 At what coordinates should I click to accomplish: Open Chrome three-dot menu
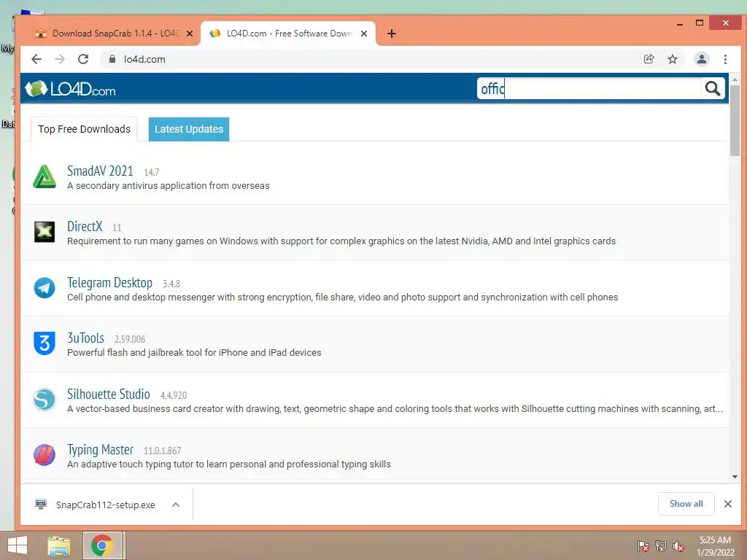[x=725, y=59]
